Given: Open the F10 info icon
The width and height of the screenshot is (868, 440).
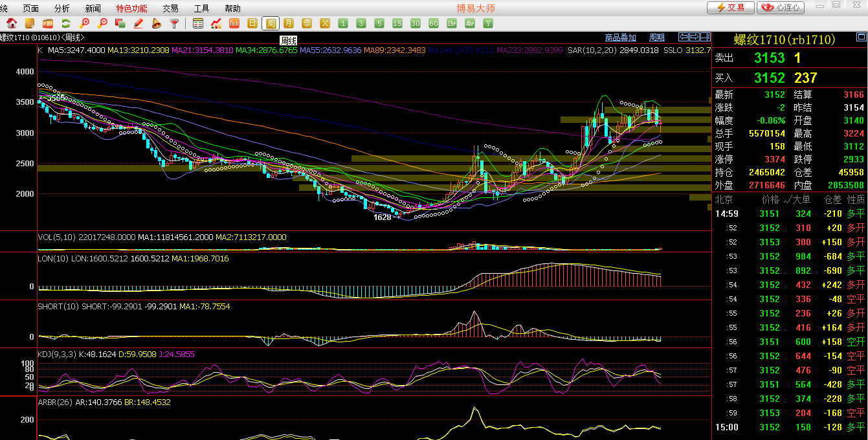Looking at the screenshot, I should coord(47,23).
